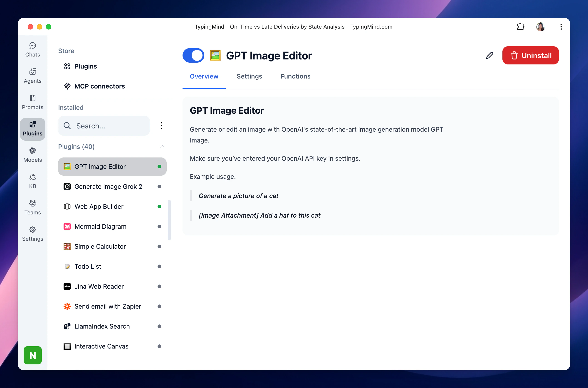Click the green status dot for Web App Builder

159,206
